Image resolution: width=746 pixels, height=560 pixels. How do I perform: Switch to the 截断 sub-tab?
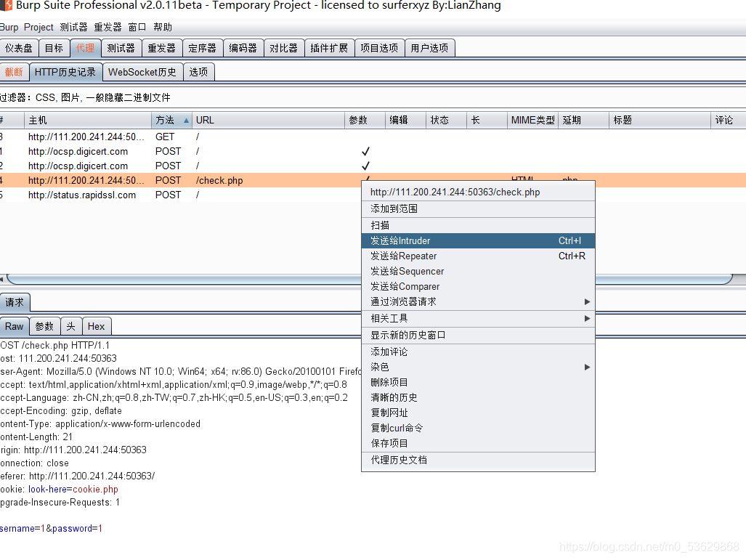click(15, 72)
